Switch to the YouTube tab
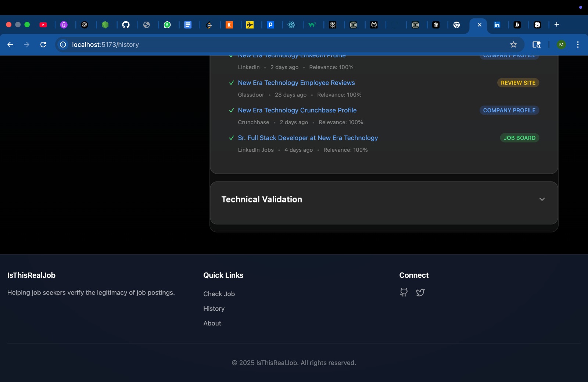This screenshot has width=588, height=382. coord(43,25)
